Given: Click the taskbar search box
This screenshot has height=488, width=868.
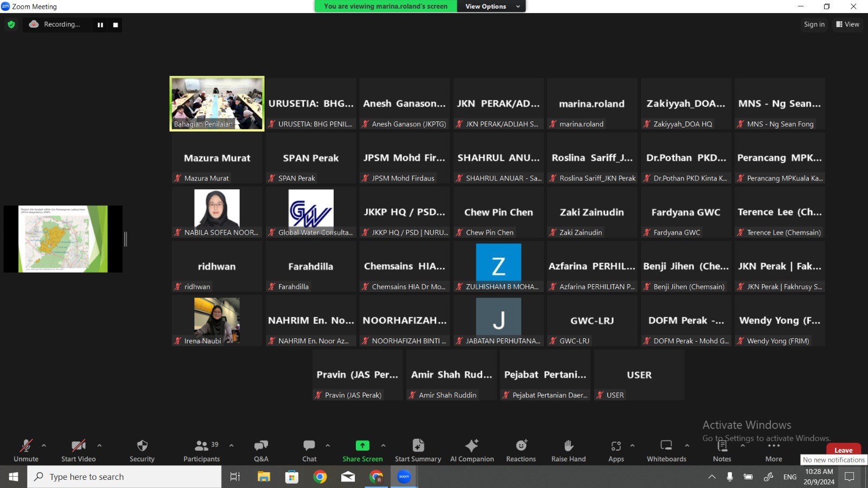Looking at the screenshot, I should [x=124, y=477].
